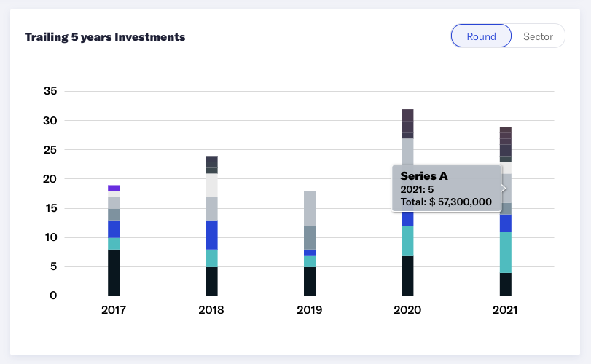The height and width of the screenshot is (364, 591).
Task: Click the teal segment of the 2019 bar
Action: tap(310, 261)
